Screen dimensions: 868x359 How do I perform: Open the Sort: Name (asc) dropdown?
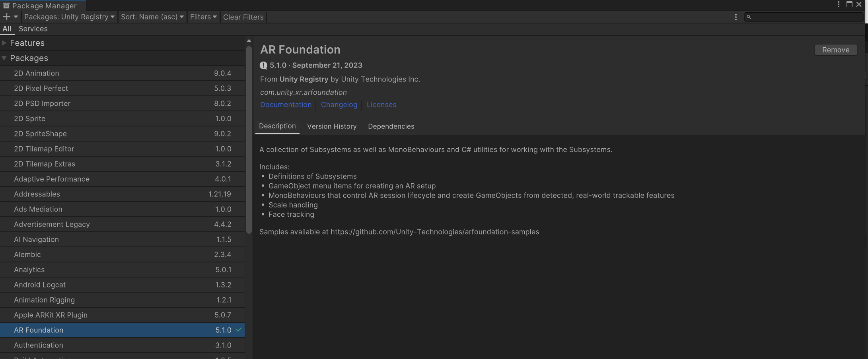pos(152,17)
